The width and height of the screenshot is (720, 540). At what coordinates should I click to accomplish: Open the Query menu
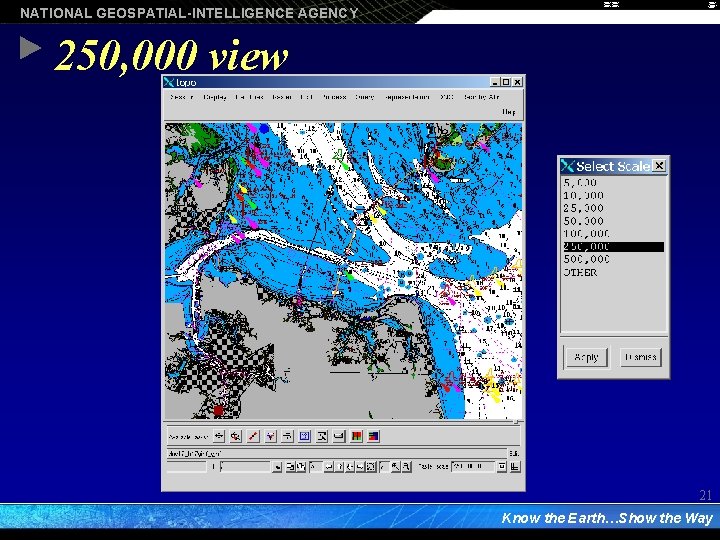click(x=364, y=97)
